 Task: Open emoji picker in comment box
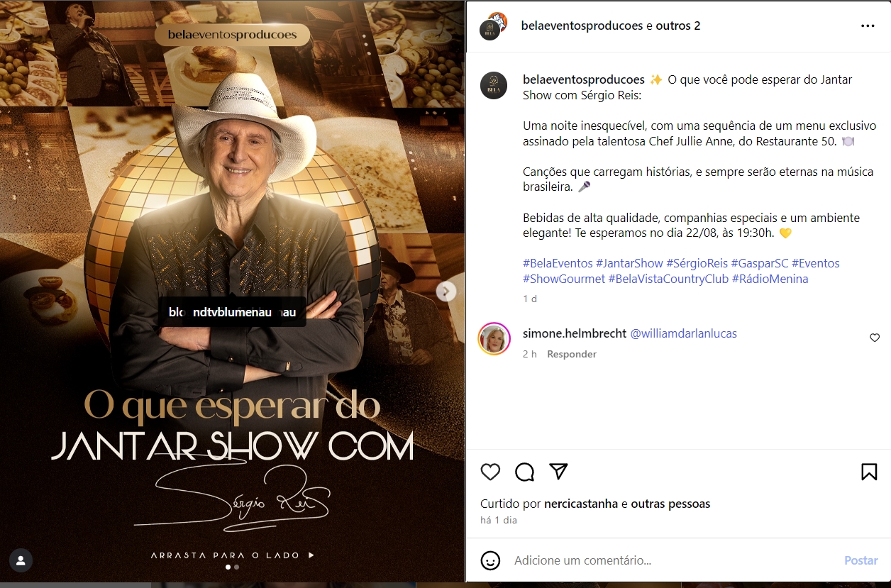[490, 560]
